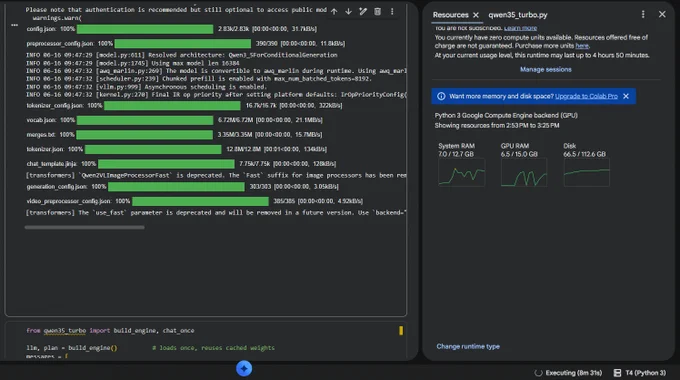Image resolution: width=680 pixels, height=380 pixels.
Task: Click the 'GPU RAM 6.5 / 15.0 GB' label
Action: point(519,150)
